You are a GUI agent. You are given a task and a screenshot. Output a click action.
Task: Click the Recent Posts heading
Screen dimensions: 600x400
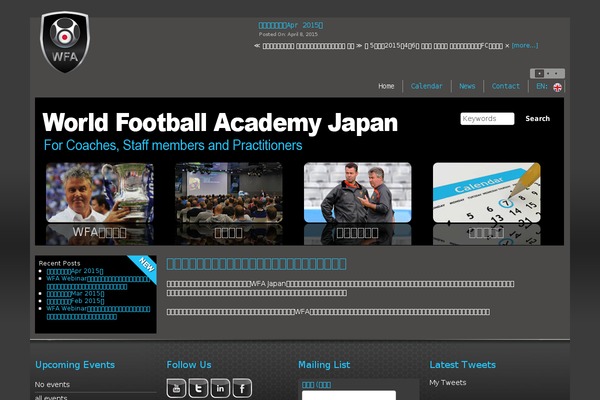59,263
